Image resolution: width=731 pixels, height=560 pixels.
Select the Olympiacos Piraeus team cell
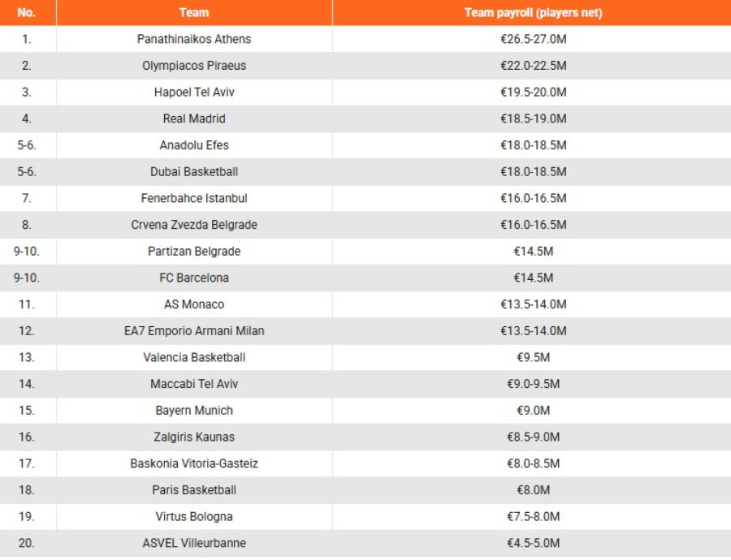click(x=194, y=66)
